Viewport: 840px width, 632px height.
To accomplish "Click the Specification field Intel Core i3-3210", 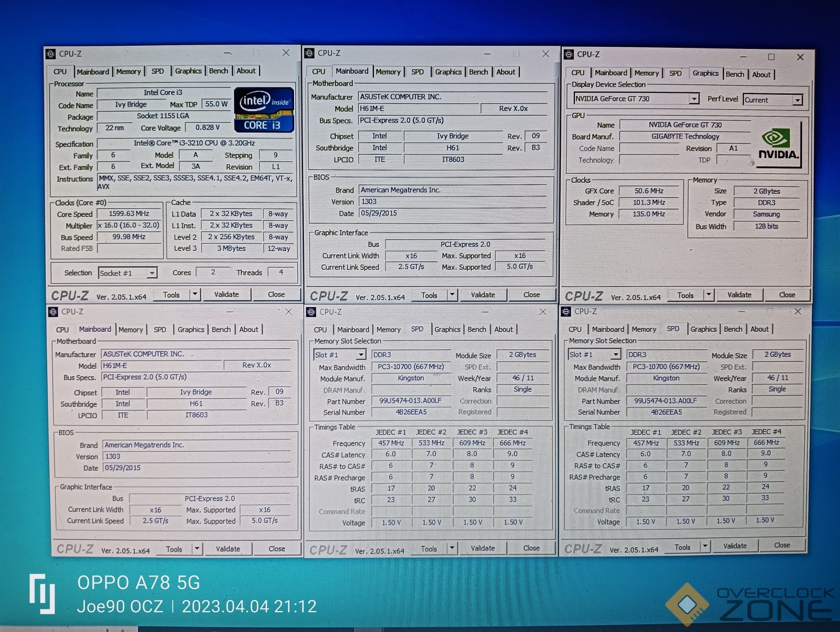I will point(194,143).
